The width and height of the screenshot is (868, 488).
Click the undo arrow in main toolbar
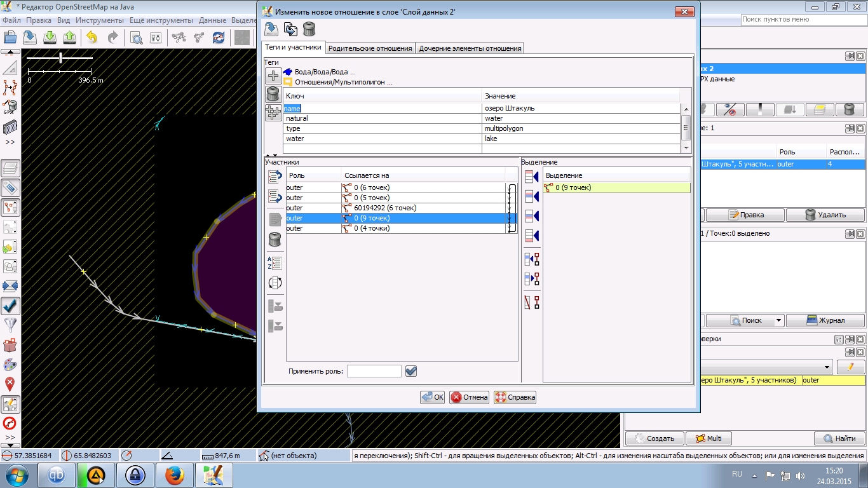point(92,37)
